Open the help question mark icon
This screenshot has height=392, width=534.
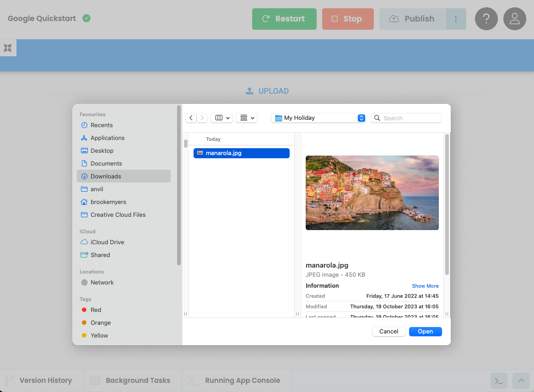(x=486, y=19)
